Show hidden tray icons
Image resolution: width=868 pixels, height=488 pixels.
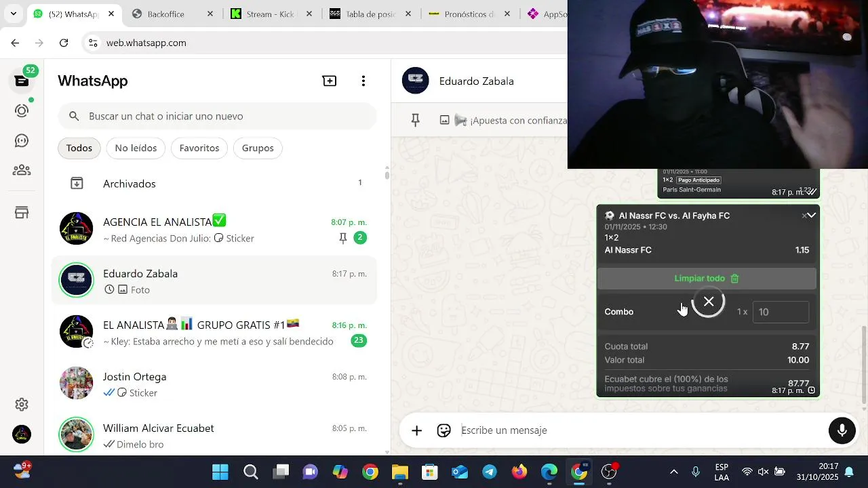pyautogui.click(x=674, y=472)
